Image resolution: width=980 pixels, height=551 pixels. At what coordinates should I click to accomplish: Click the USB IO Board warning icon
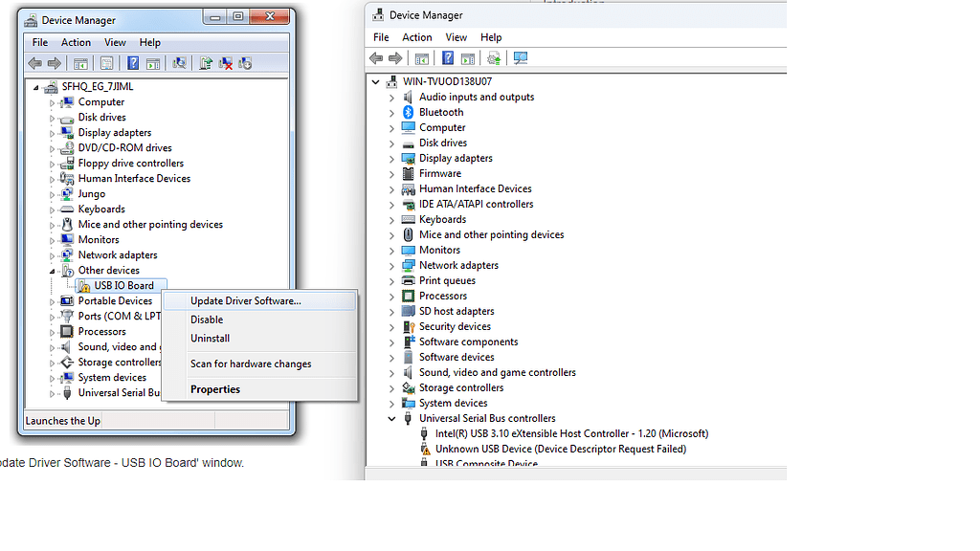(84, 286)
